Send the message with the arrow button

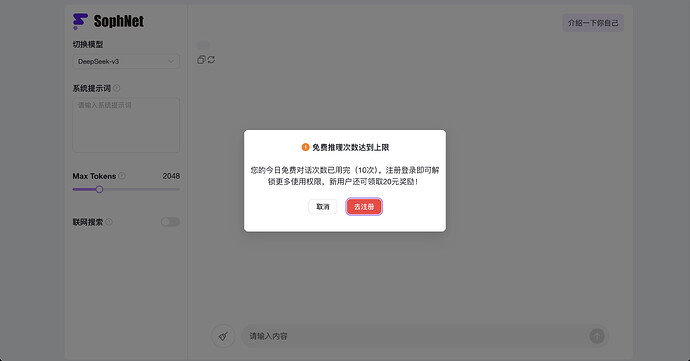pos(597,336)
